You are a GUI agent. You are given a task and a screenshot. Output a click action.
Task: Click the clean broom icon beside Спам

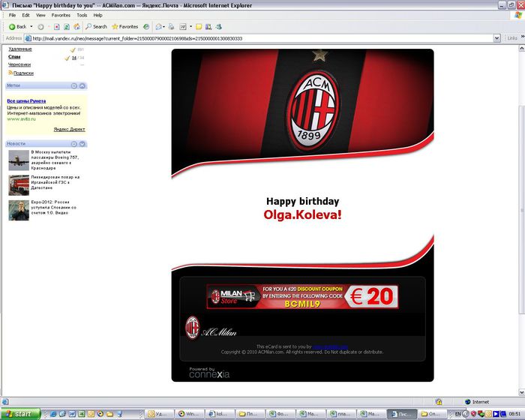click(67, 58)
